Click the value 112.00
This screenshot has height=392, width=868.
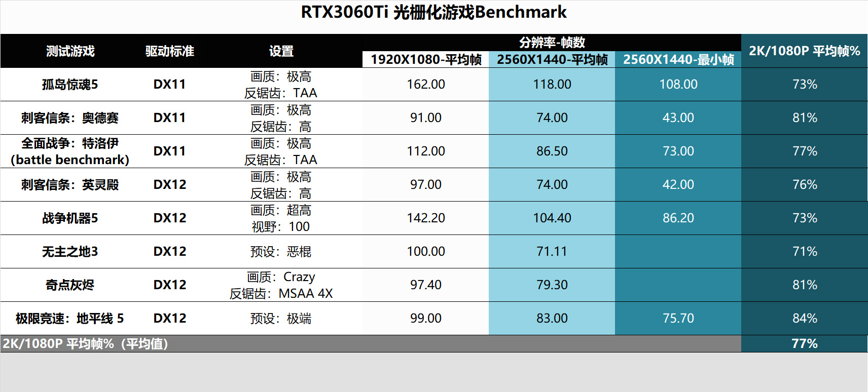(426, 151)
